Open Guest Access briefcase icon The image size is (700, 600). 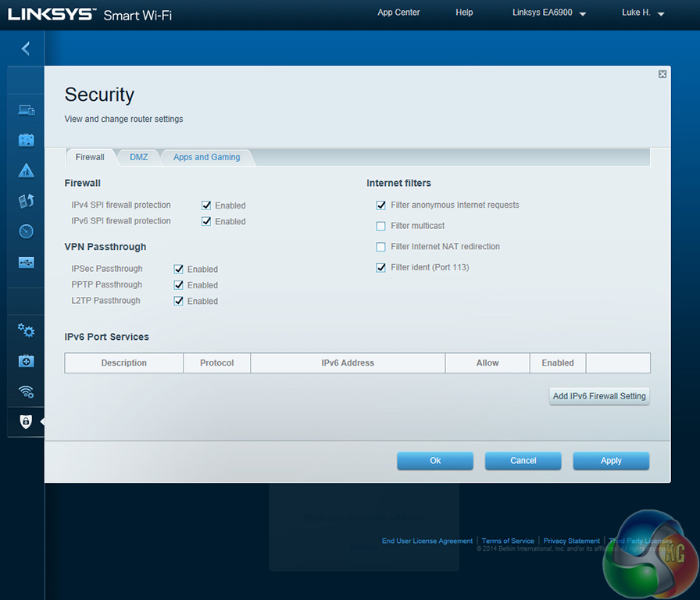(x=26, y=140)
